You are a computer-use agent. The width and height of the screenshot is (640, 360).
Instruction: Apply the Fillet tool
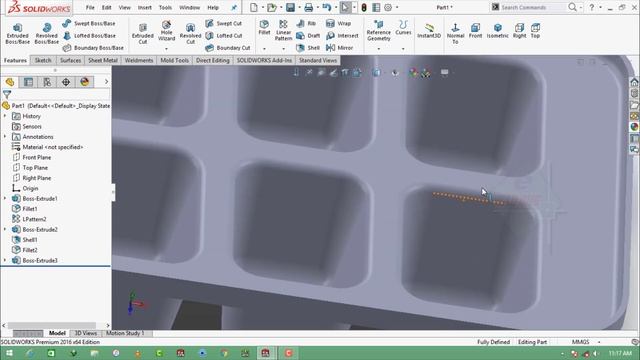click(x=264, y=28)
